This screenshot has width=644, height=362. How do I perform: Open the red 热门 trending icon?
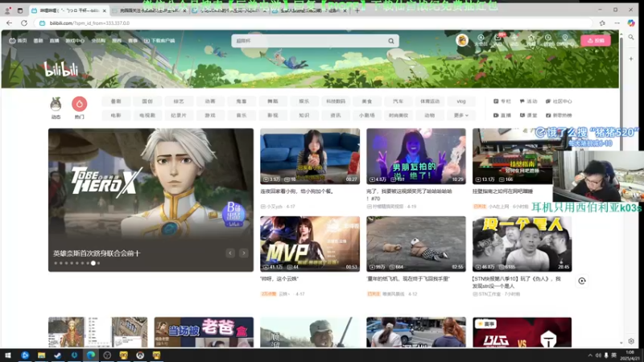(79, 108)
